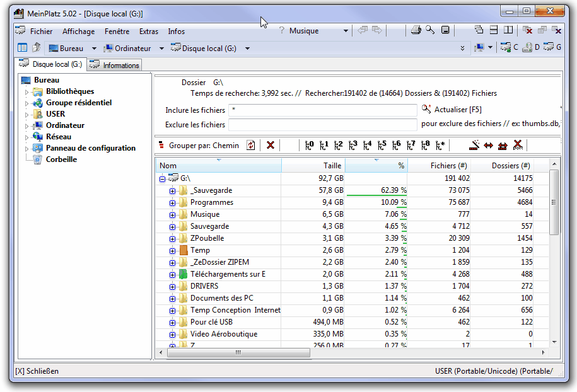Expand the _Sauvegarde folder row
Screen dimensions: 577x392
pos(172,191)
